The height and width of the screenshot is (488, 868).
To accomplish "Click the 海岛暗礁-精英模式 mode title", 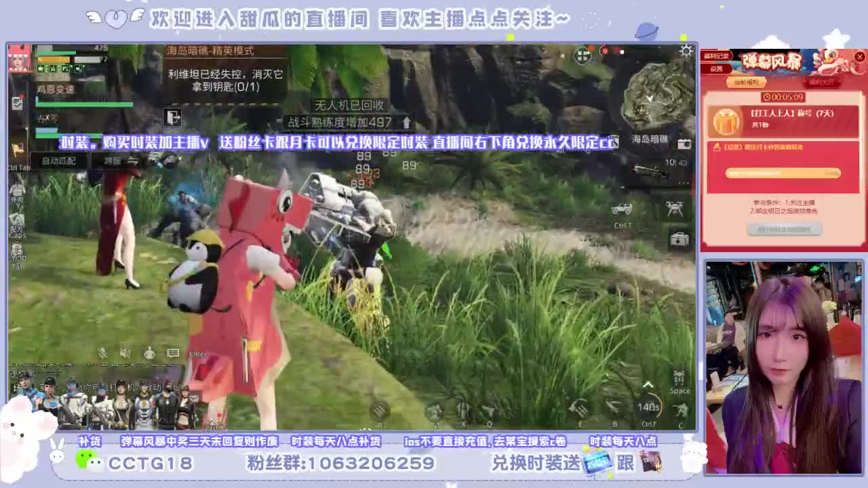I will [x=210, y=51].
